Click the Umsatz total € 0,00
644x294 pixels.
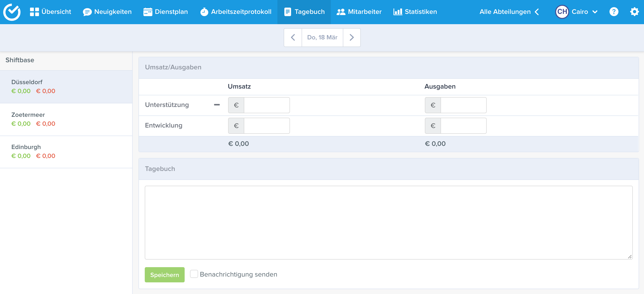[x=238, y=143]
